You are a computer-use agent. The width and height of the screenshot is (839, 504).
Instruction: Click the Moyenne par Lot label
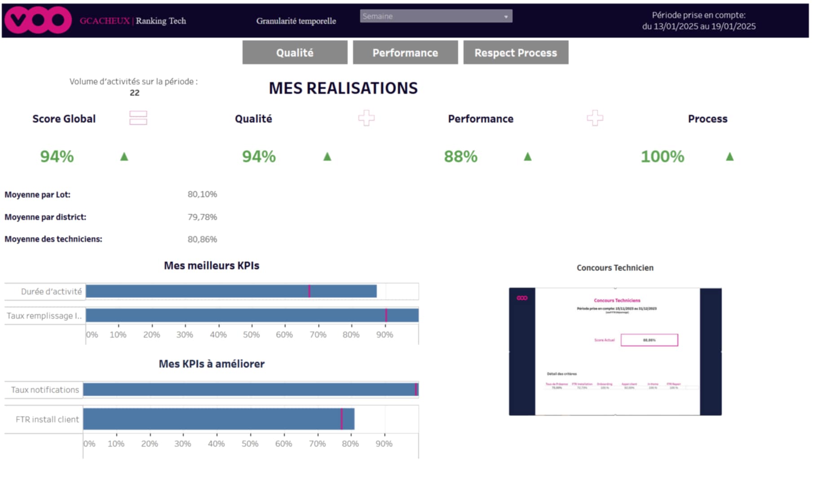(37, 195)
